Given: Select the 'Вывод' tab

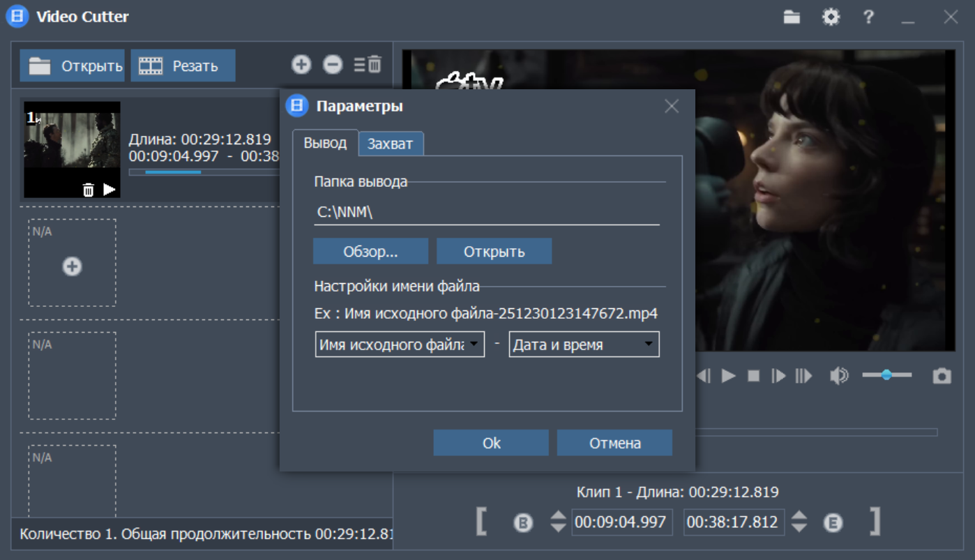Looking at the screenshot, I should point(325,143).
